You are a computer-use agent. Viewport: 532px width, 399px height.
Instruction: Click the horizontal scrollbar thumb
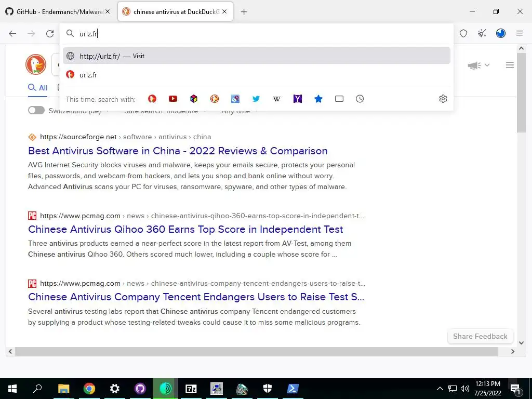[257, 352]
